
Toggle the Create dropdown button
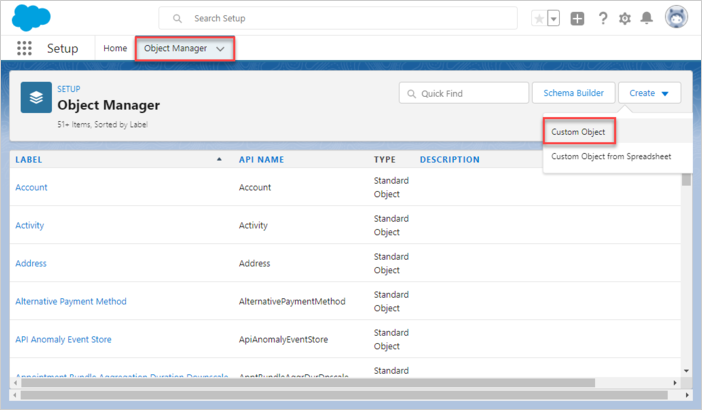(x=650, y=93)
